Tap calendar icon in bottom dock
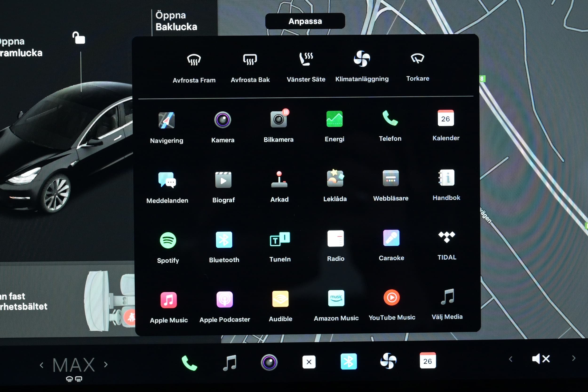 [x=428, y=360]
